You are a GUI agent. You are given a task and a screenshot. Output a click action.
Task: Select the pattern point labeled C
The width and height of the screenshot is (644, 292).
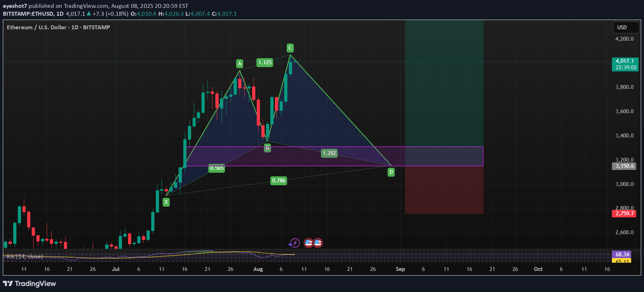[x=290, y=48]
